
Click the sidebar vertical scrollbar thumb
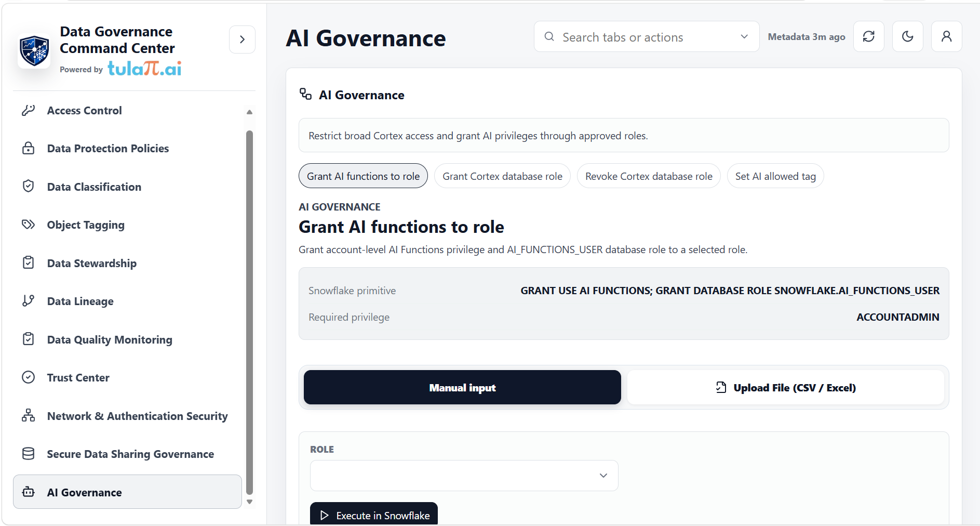[x=249, y=312]
